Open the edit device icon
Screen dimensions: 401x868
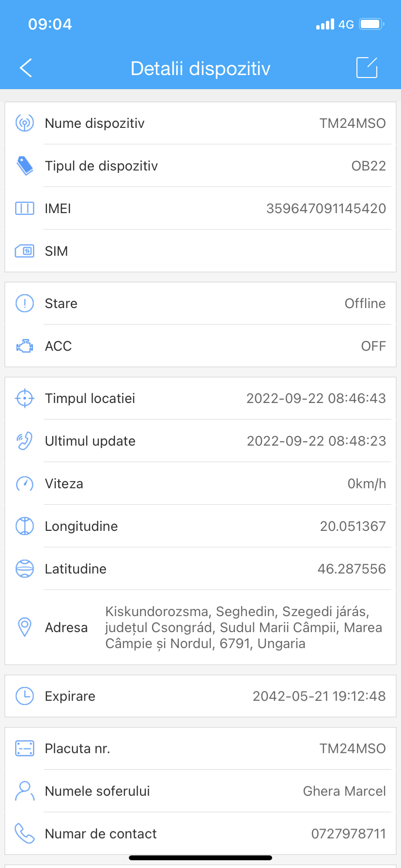click(367, 67)
